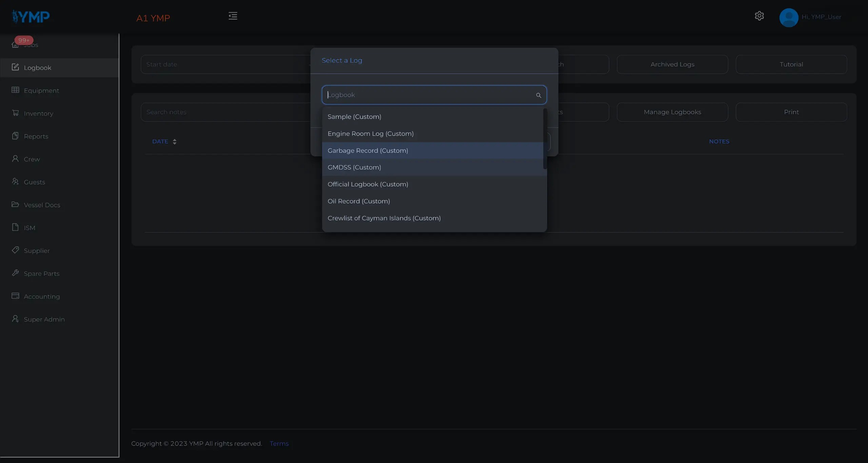The height and width of the screenshot is (463, 868).
Task: Open Inventory via its cart icon
Action: (x=15, y=113)
